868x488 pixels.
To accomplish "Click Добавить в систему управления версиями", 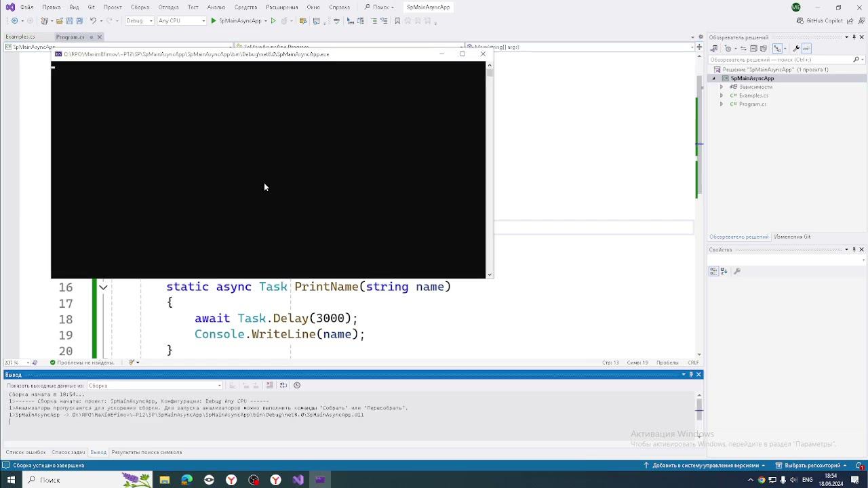I will pyautogui.click(x=705, y=466).
